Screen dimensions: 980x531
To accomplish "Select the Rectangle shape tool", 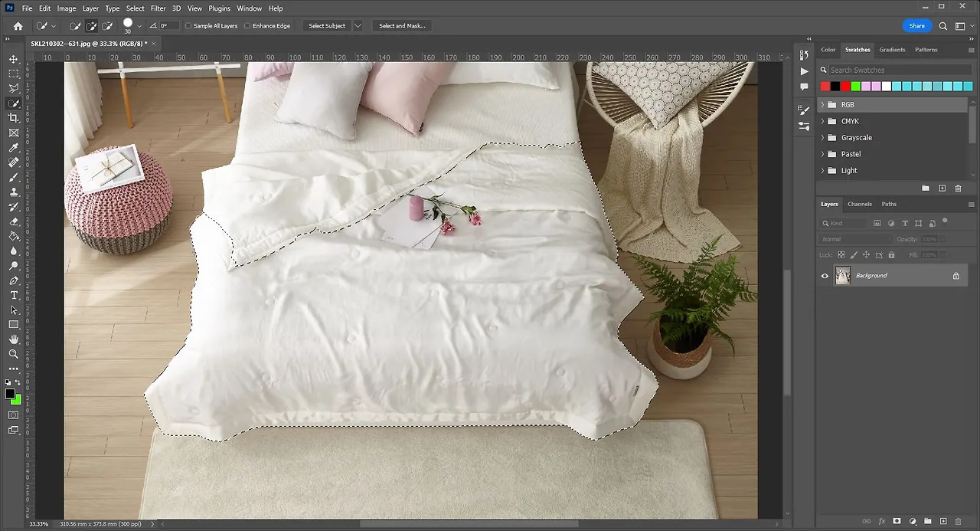I will coord(14,324).
